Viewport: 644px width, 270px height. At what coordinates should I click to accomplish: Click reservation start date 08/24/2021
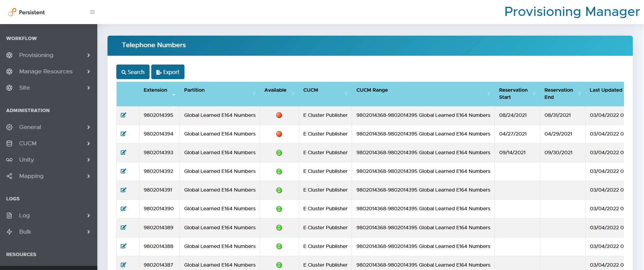(x=513, y=115)
